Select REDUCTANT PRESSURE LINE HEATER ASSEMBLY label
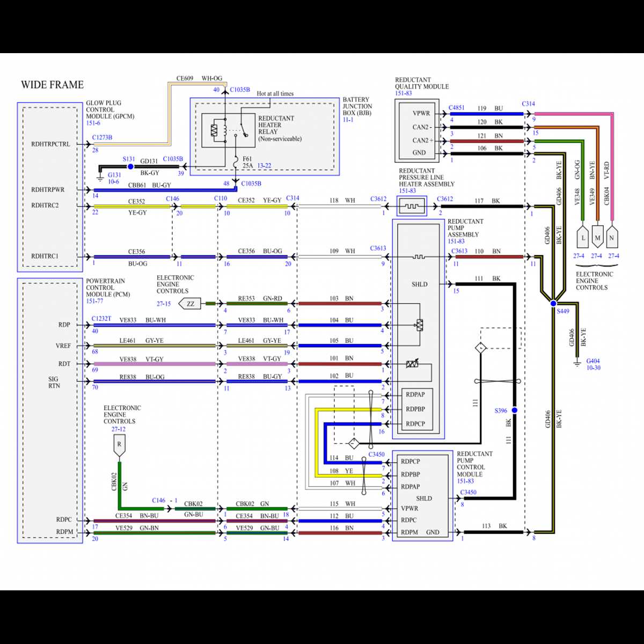 coord(427,178)
